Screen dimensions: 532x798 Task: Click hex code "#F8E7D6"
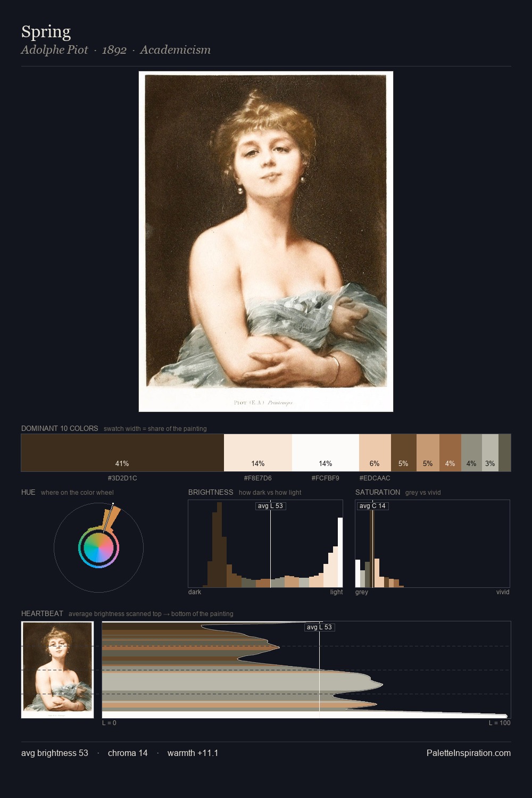point(258,478)
